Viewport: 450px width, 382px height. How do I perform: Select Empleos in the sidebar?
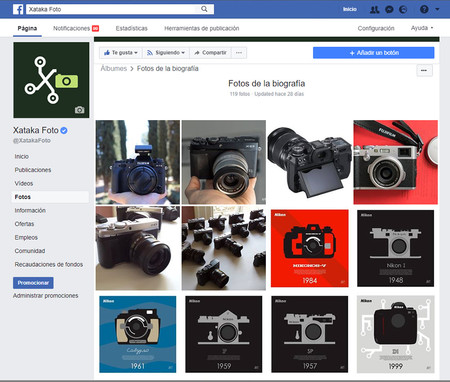point(26,237)
